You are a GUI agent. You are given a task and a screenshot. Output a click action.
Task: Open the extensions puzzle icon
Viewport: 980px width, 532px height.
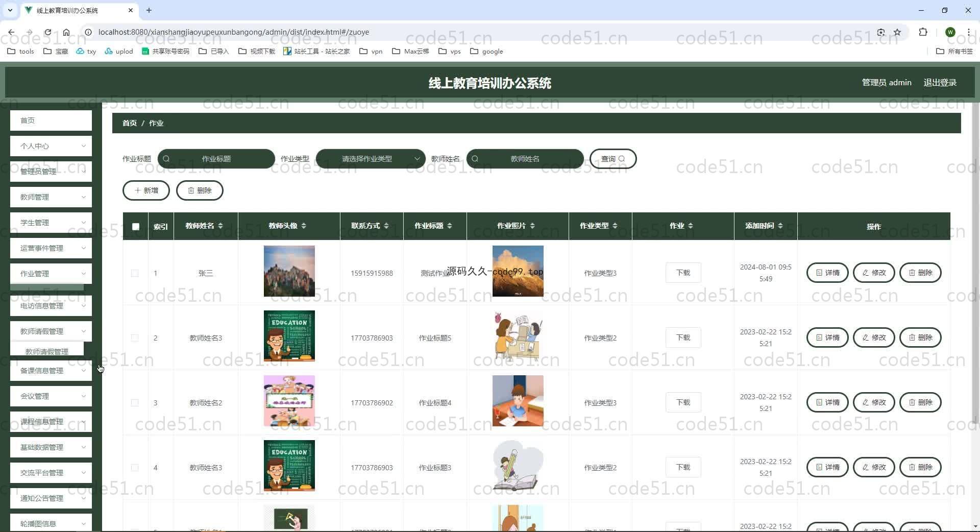[x=923, y=32]
